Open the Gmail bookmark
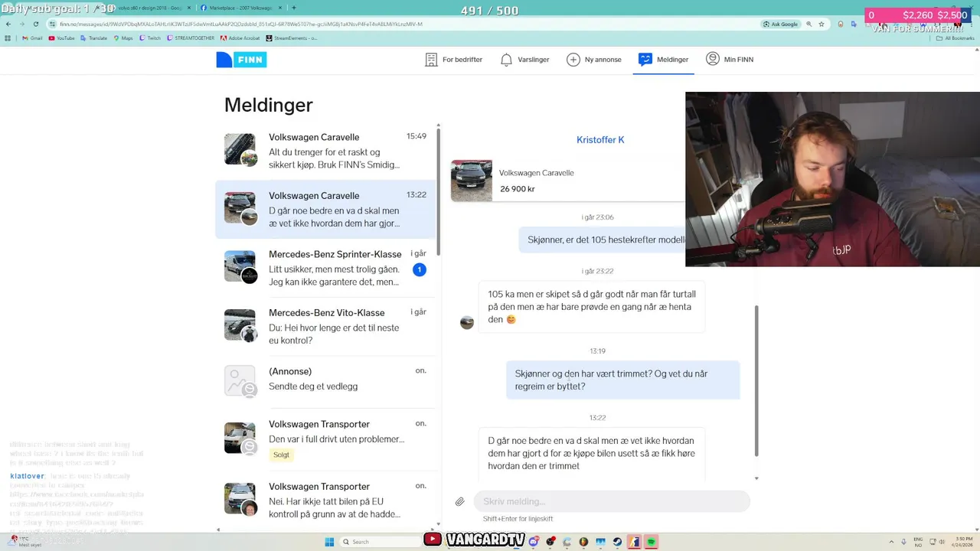 (32, 37)
